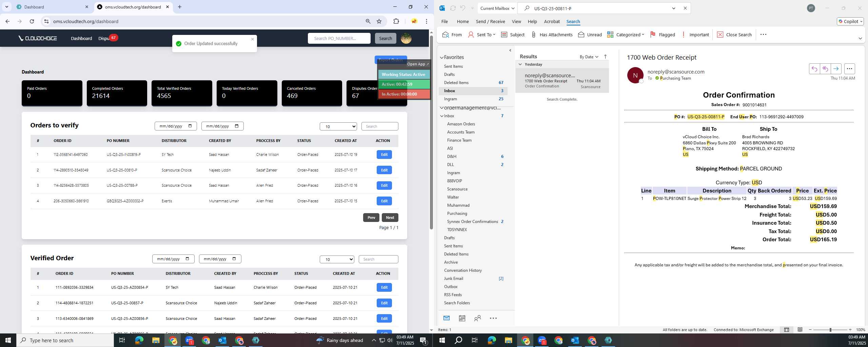The image size is (868, 347).
Task: Open Outlook File menu
Action: 445,21
